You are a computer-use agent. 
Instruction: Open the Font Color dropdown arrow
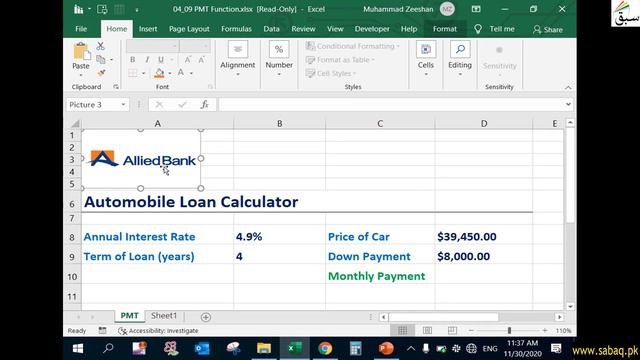191,73
